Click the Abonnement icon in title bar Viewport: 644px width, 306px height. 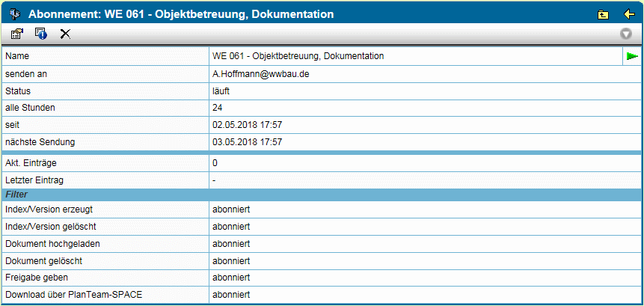point(14,14)
